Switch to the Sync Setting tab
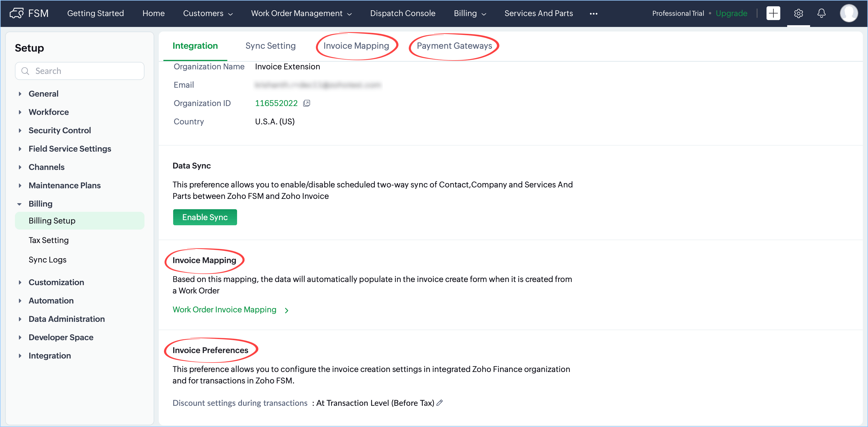Image resolution: width=868 pixels, height=427 pixels. tap(270, 46)
